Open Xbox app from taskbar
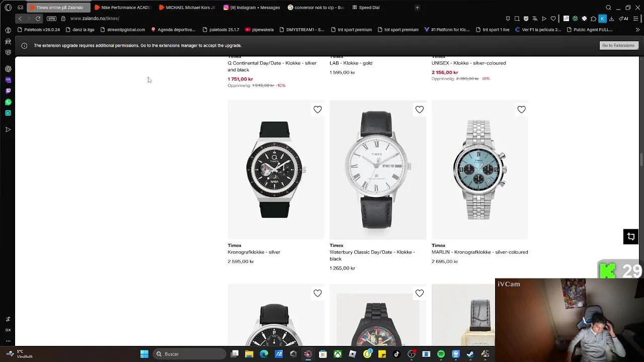This screenshot has width=644, height=362. pos(338,354)
